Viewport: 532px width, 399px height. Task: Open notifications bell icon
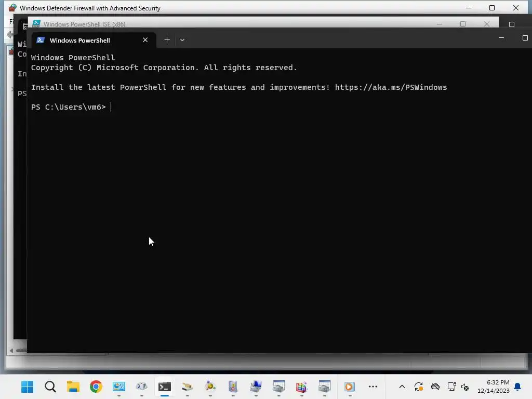click(518, 387)
